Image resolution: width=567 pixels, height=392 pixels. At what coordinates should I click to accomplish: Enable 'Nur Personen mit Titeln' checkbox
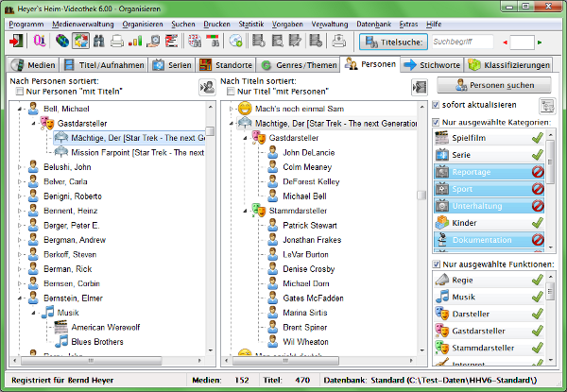pos(19,92)
